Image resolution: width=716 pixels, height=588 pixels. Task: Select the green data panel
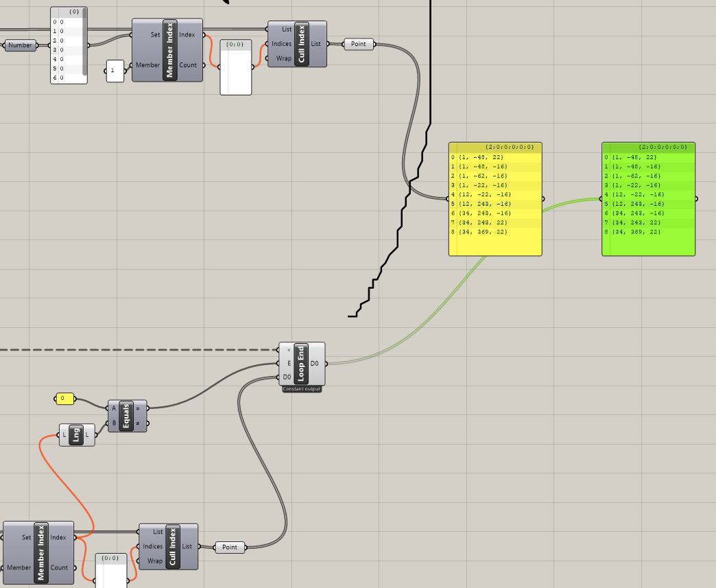648,199
